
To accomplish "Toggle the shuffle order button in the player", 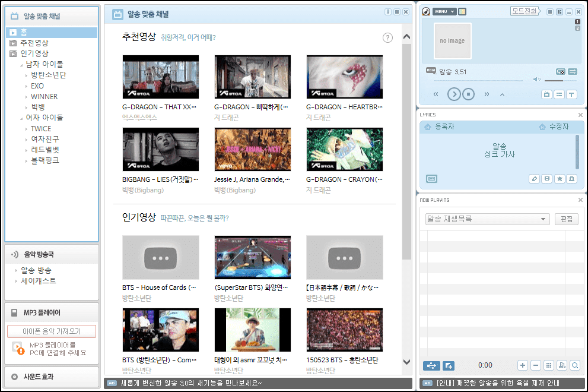I will (x=573, y=72).
